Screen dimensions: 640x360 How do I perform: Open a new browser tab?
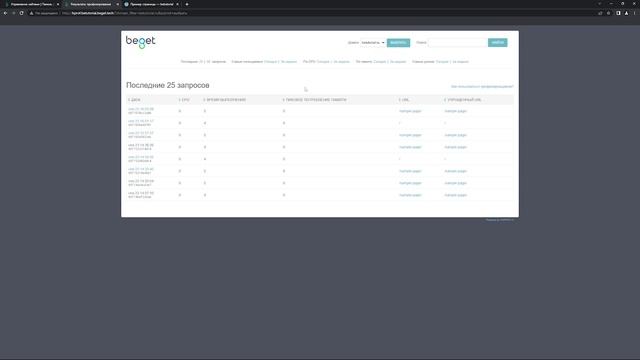[x=187, y=4]
